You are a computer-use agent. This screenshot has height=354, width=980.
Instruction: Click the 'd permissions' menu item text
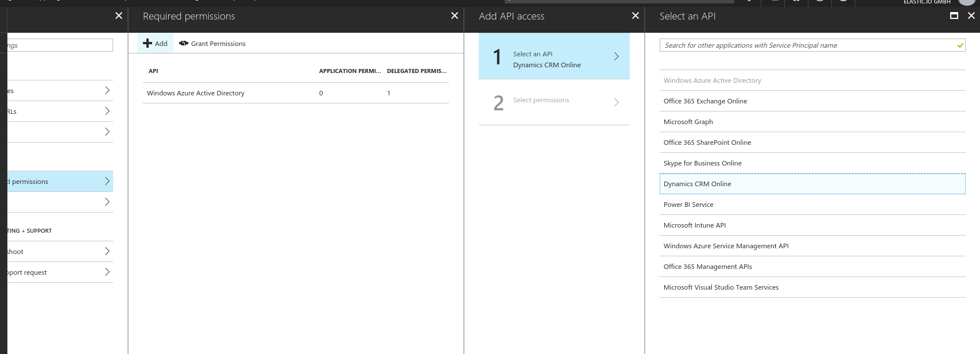point(28,182)
